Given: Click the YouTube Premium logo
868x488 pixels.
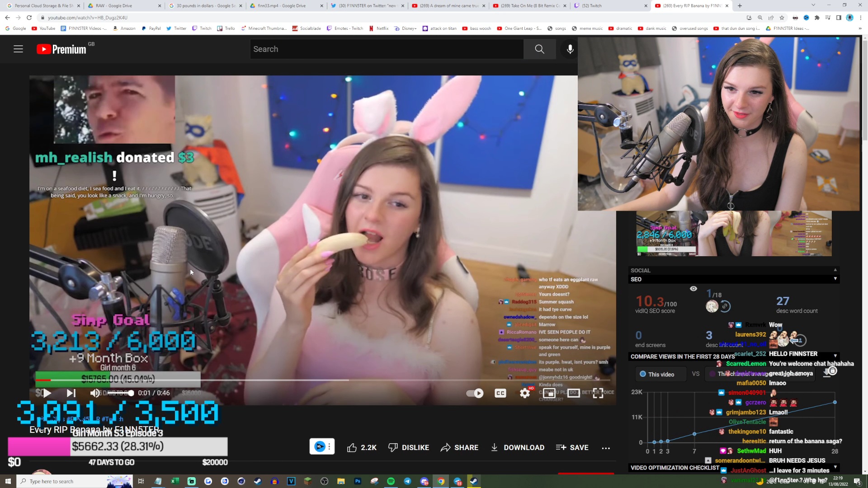Looking at the screenshot, I should click(61, 49).
